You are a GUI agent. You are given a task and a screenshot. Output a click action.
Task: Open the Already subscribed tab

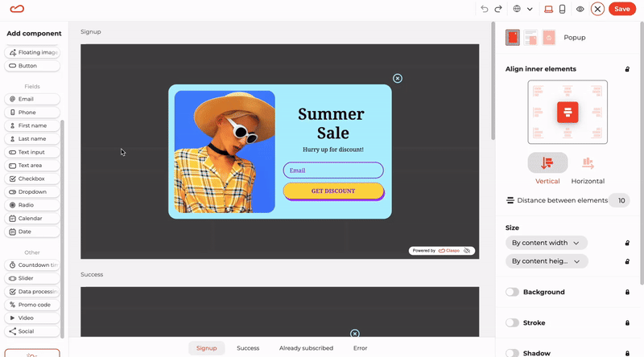306,348
